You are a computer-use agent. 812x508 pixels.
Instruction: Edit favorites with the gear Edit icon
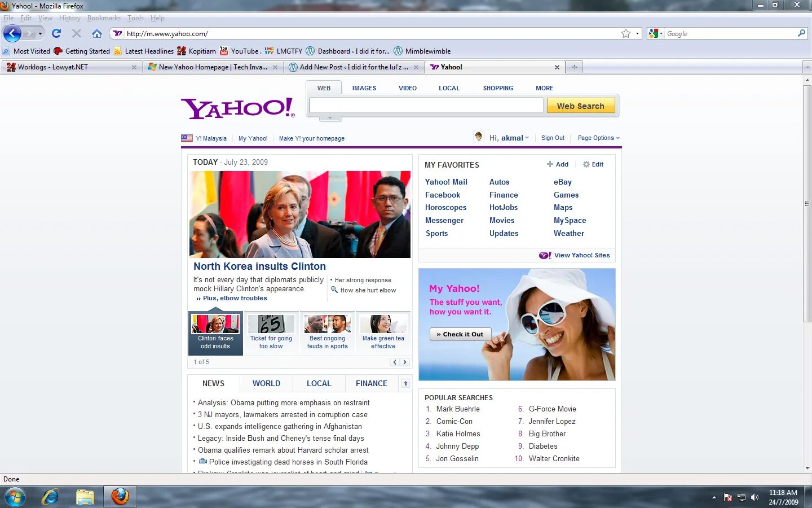[593, 164]
